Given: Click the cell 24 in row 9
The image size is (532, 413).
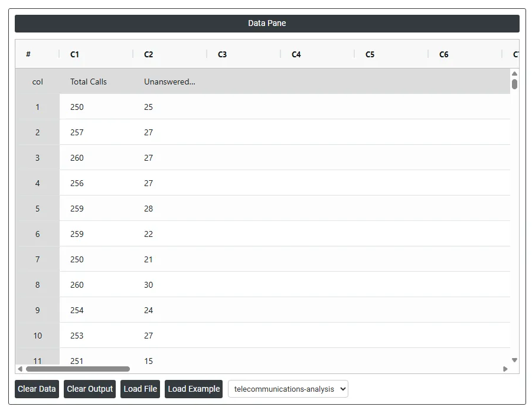Looking at the screenshot, I should coord(170,310).
